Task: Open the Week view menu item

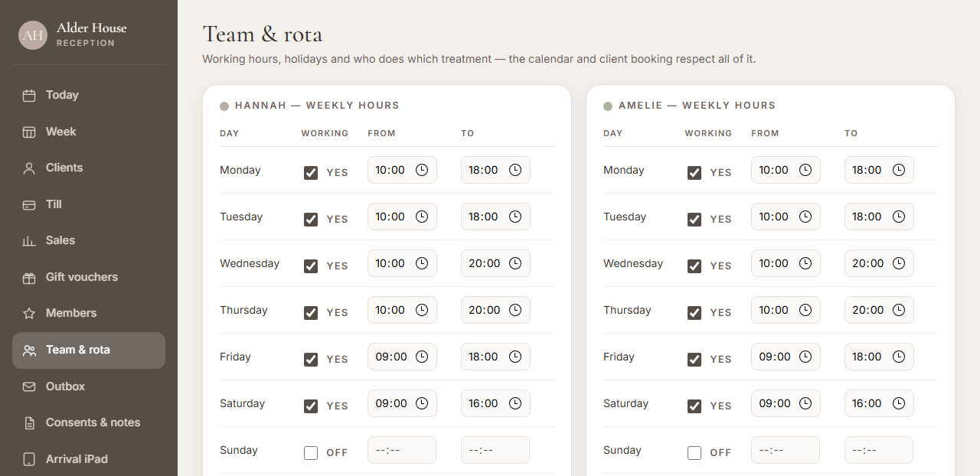Action: point(89,132)
